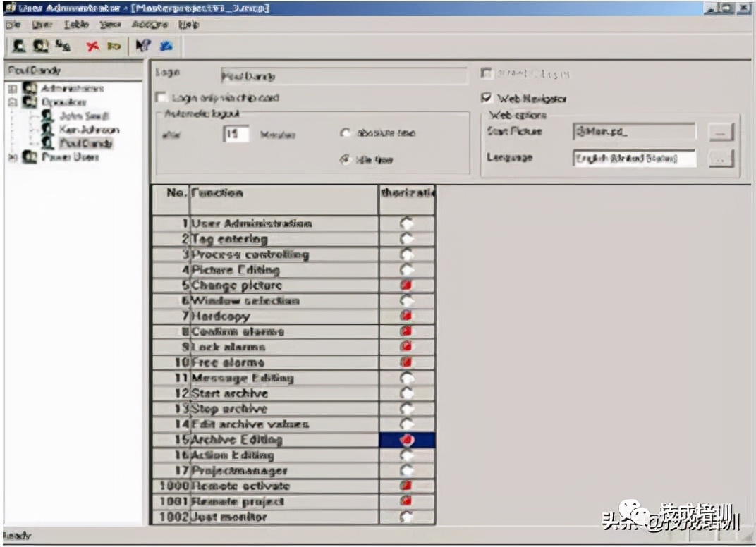Click the Power Users group icon

point(30,157)
